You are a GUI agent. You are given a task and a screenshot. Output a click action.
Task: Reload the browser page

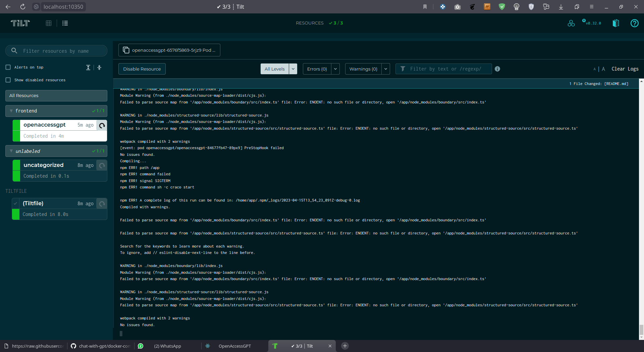(x=22, y=7)
